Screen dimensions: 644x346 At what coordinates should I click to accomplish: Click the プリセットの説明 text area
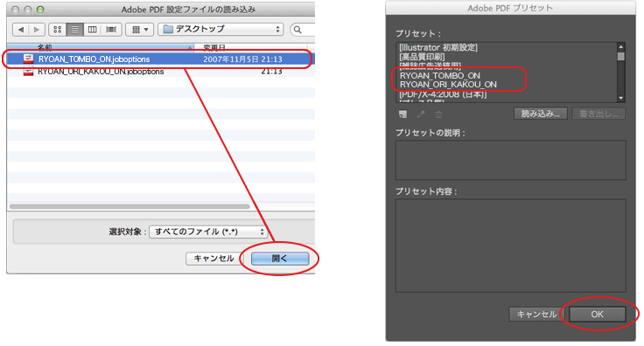tap(510, 160)
